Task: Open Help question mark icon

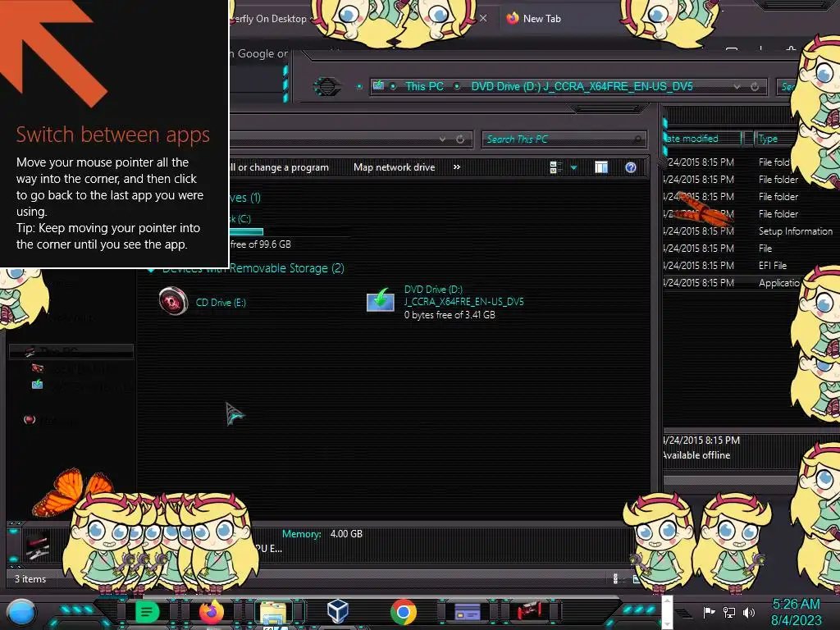Action: (631, 167)
